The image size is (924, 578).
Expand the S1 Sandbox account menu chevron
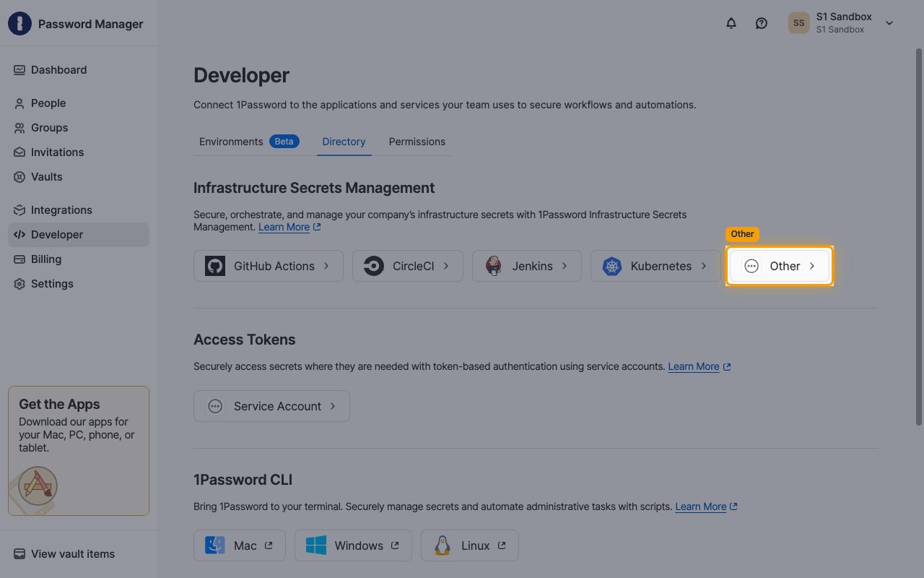[x=889, y=23]
